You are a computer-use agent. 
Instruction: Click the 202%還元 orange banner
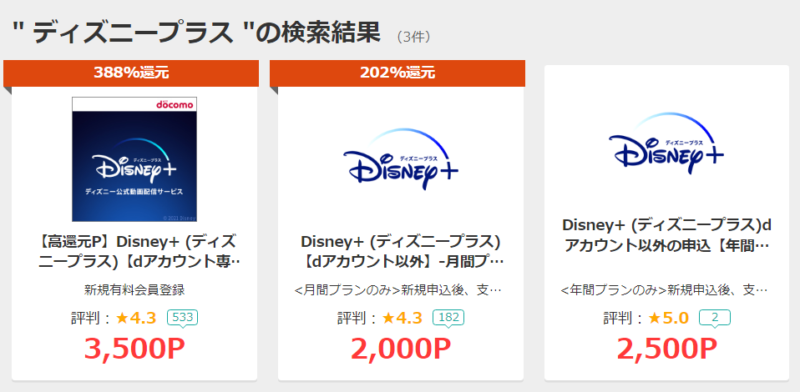397,73
